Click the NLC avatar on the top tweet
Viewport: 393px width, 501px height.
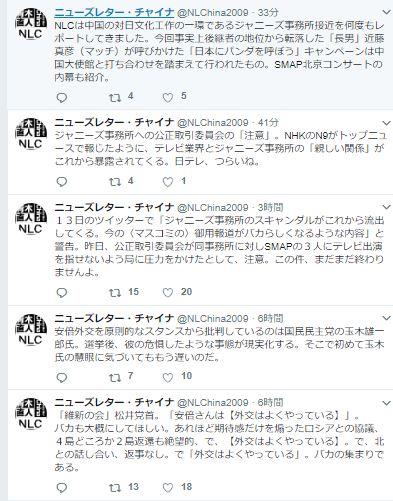click(31, 24)
